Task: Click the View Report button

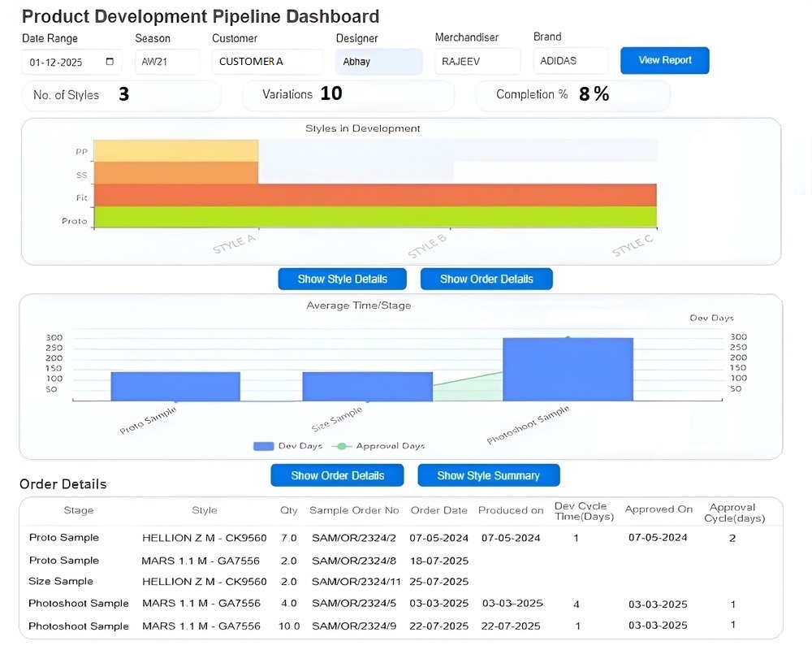Action: (665, 60)
